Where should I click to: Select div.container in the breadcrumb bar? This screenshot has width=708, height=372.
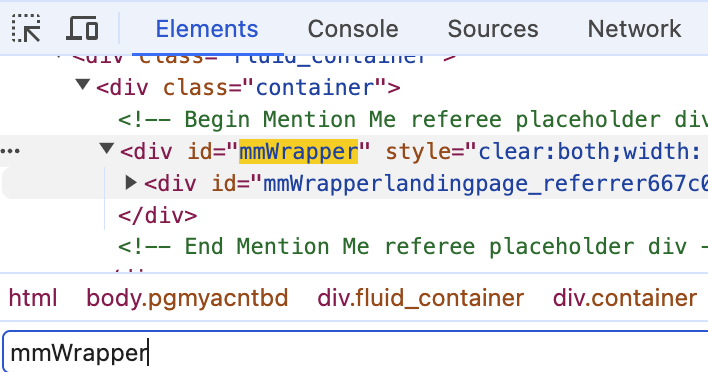click(x=625, y=298)
